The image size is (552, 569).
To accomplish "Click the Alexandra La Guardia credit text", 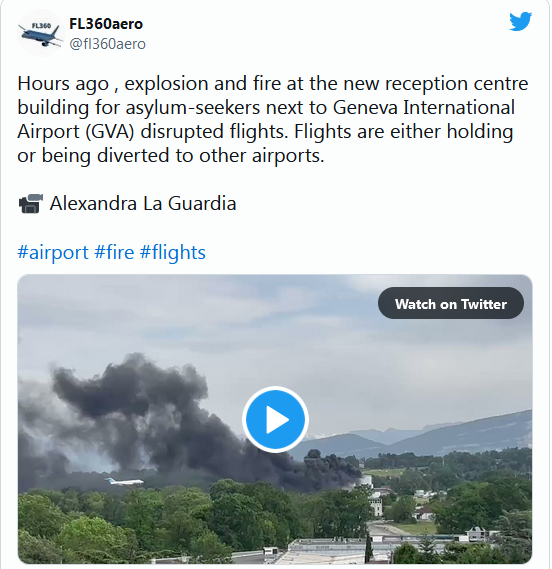I will 143,203.
